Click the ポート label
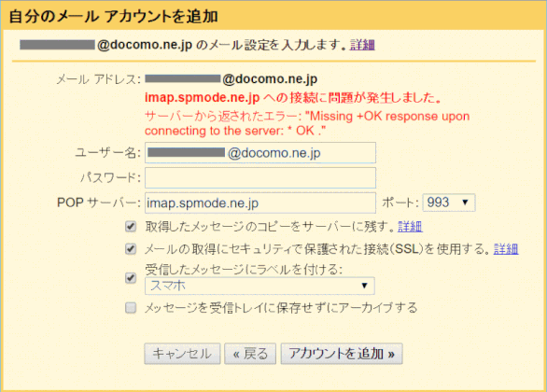Viewport: 547px width, 392px height. (400, 203)
